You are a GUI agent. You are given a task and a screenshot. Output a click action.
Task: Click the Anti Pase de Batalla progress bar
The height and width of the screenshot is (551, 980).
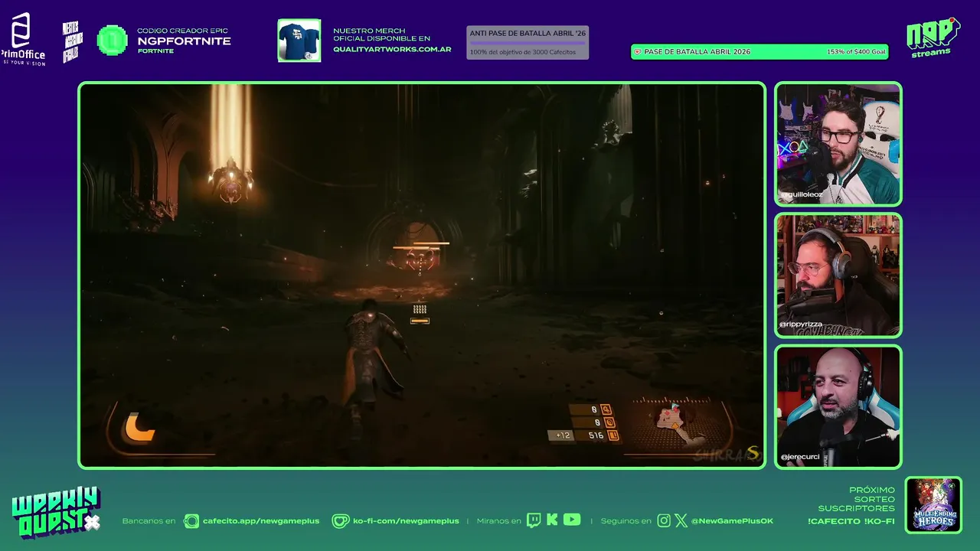pyautogui.click(x=528, y=43)
